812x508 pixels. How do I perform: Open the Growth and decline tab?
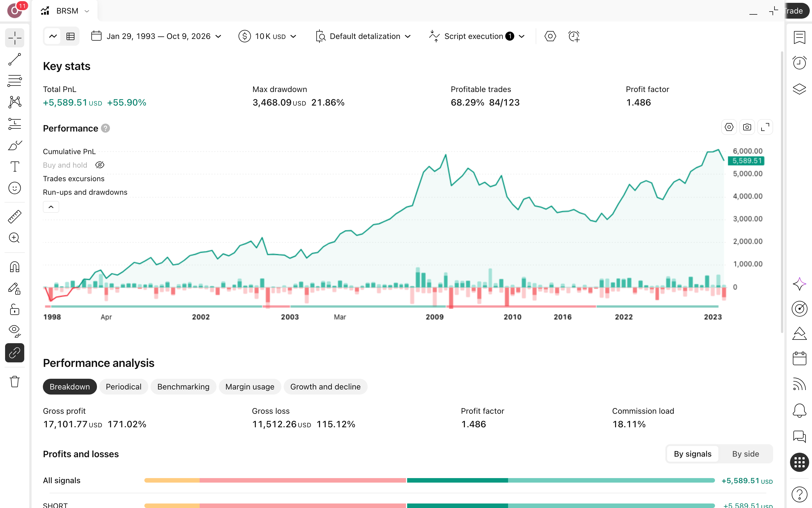[325, 387]
